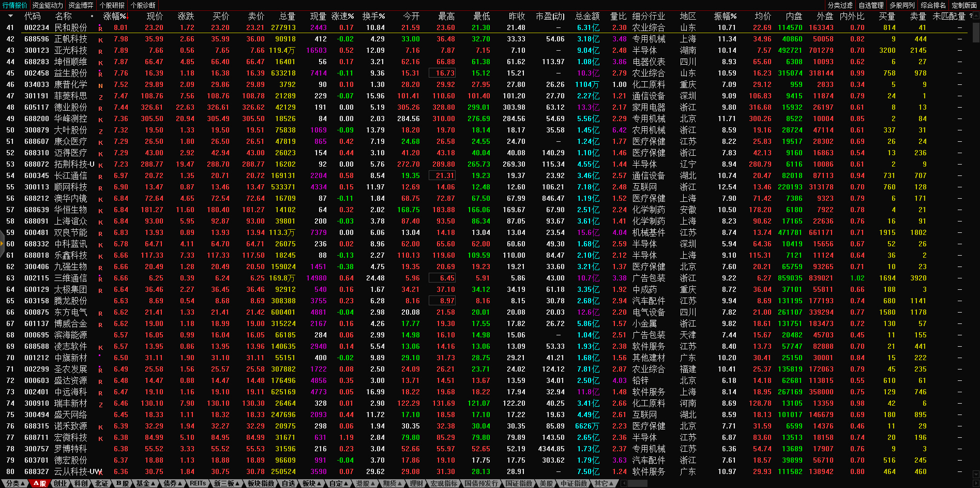Select the 科创 market tab

coord(81,483)
